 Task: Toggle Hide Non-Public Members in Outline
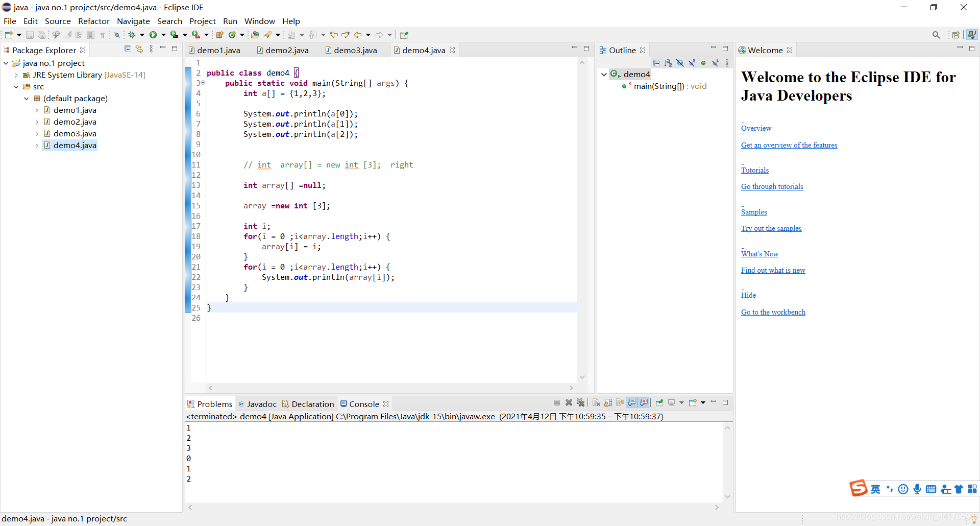pos(703,63)
